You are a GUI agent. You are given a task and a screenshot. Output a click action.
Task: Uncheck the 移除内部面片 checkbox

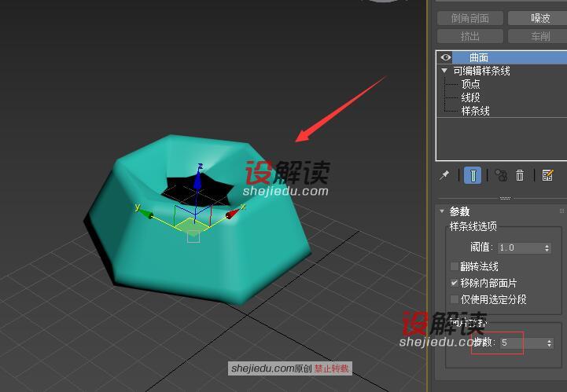tap(455, 283)
